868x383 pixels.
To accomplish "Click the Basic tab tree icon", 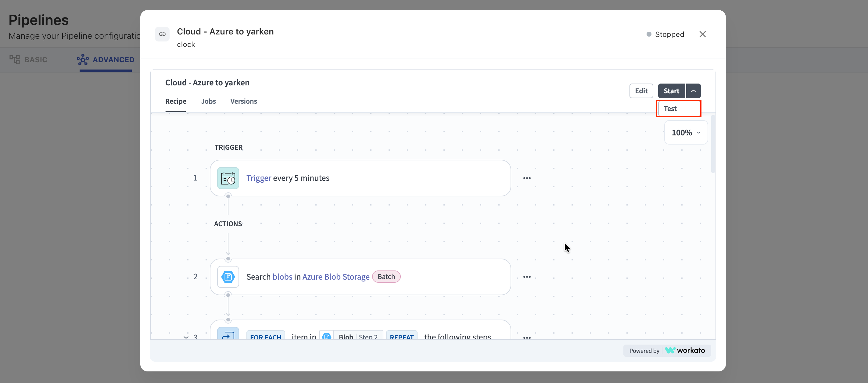I will (15, 60).
